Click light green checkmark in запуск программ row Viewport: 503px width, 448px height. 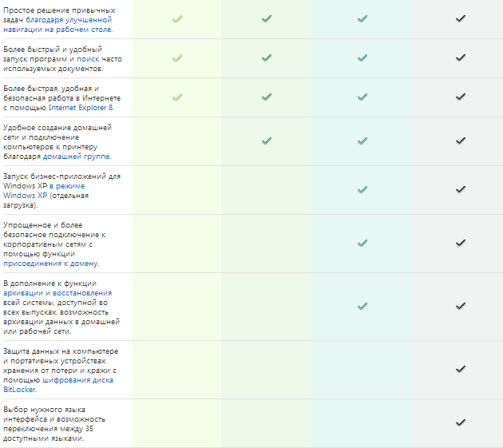177,58
